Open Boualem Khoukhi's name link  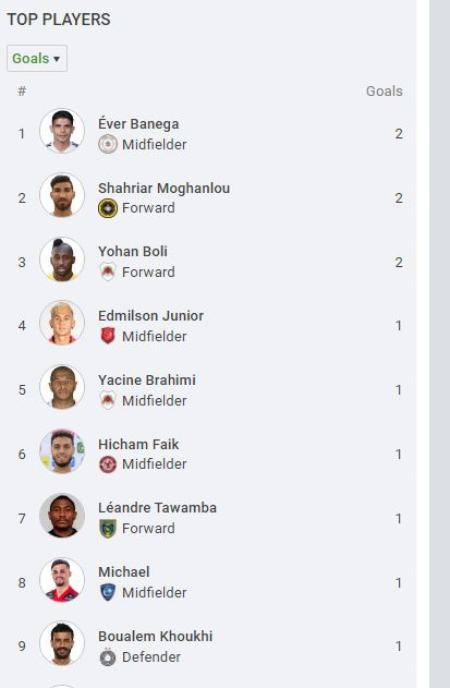(x=156, y=636)
